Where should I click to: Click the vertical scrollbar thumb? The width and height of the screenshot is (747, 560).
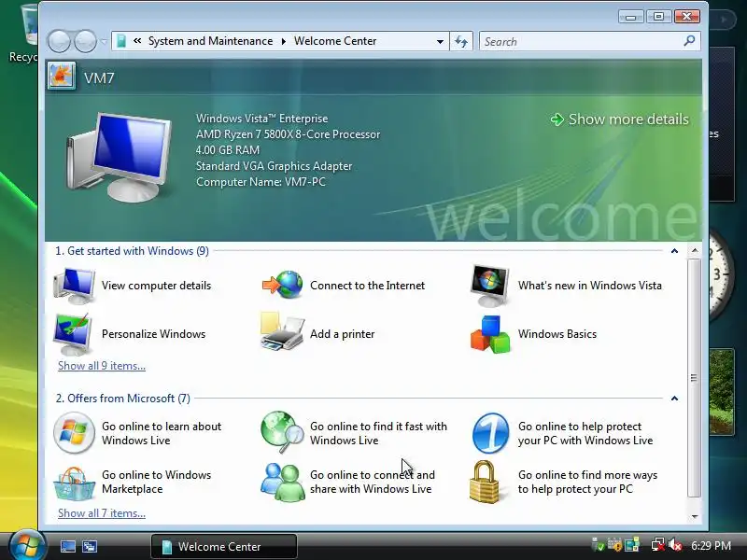click(x=695, y=378)
